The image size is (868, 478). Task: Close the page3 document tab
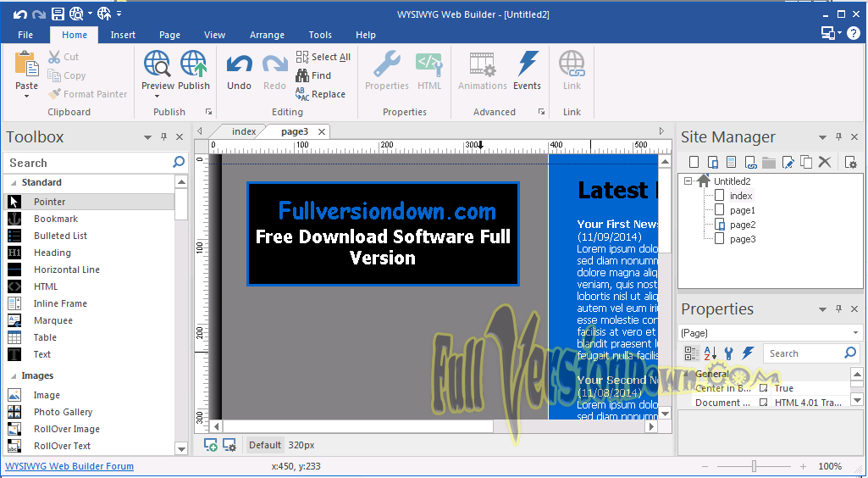[x=321, y=132]
